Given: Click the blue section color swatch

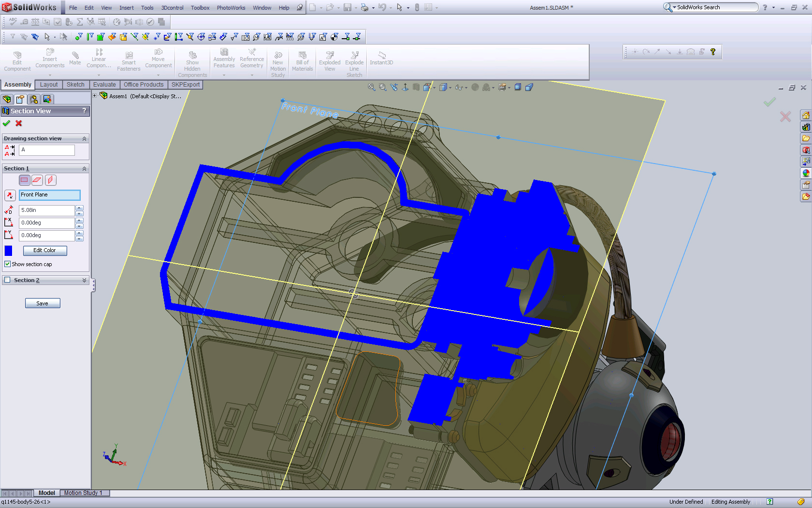Looking at the screenshot, I should 8,251.
